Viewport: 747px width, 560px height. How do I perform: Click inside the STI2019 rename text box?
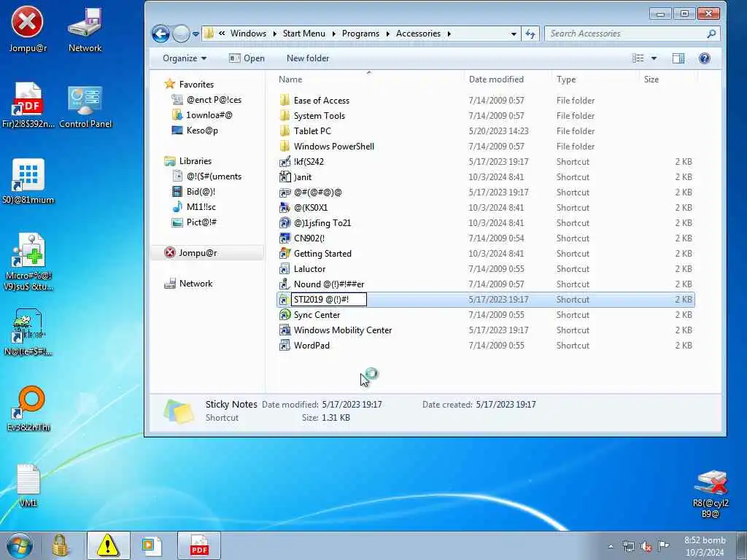pyautogui.click(x=329, y=300)
